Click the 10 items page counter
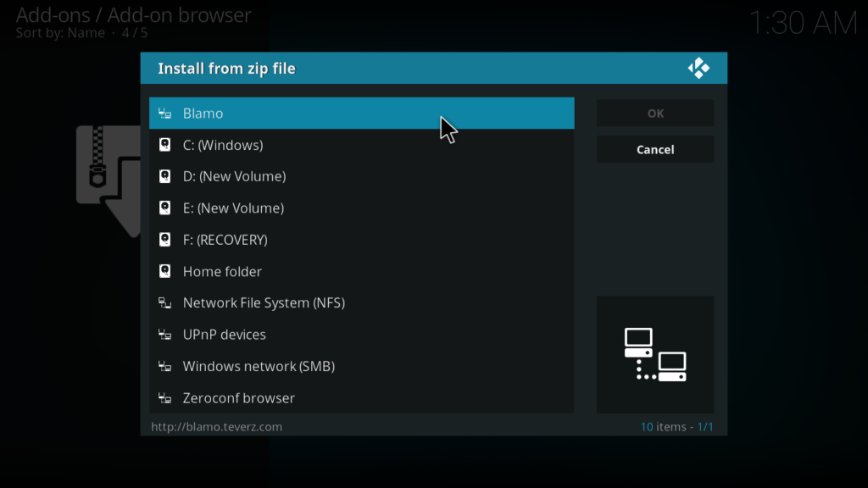 click(676, 427)
